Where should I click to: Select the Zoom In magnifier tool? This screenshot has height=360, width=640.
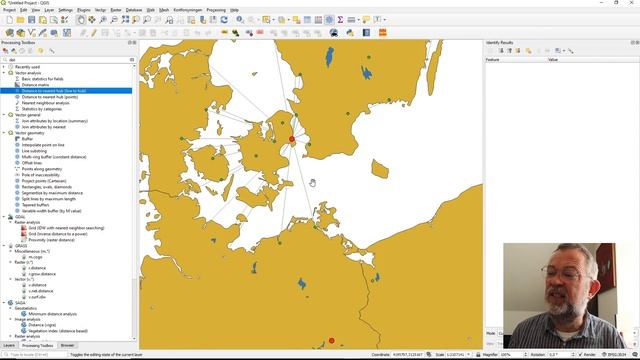103,20
